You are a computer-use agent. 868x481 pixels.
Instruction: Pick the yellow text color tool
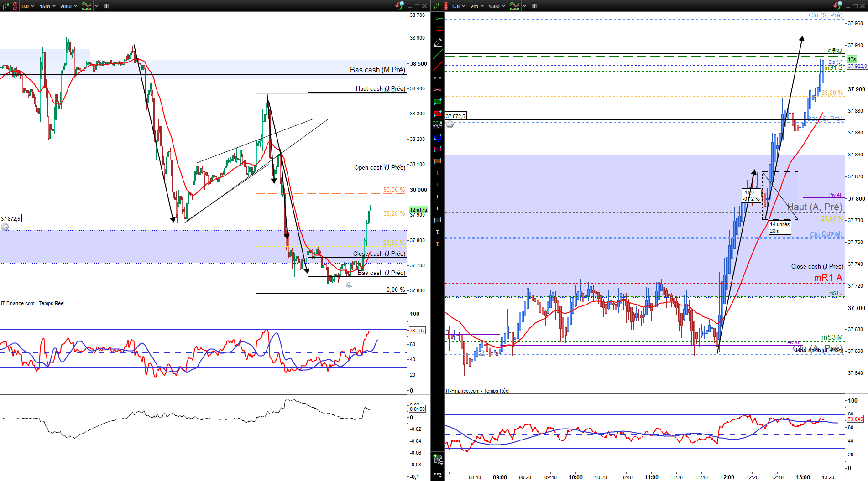pyautogui.click(x=438, y=208)
